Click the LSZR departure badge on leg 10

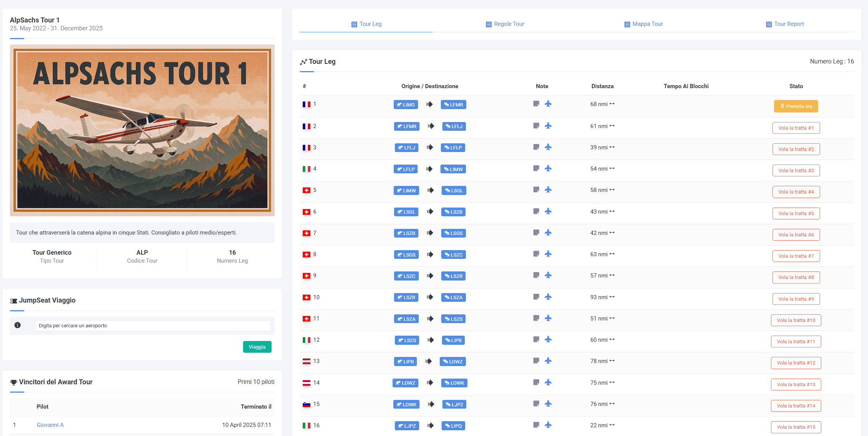tap(406, 297)
